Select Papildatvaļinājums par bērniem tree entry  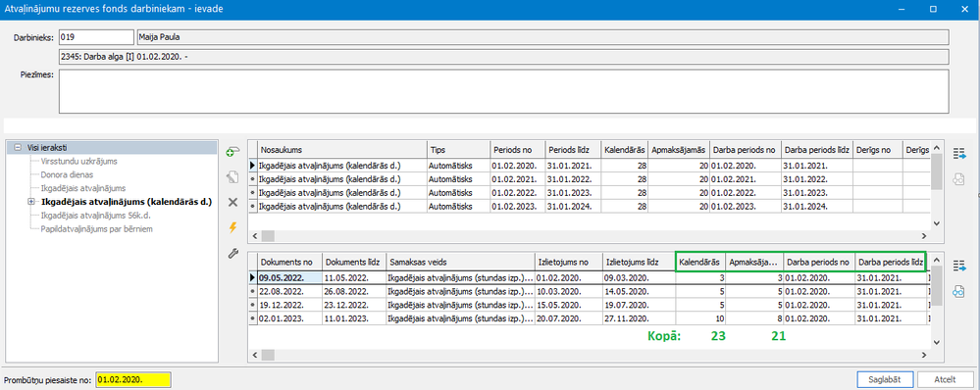[97, 229]
